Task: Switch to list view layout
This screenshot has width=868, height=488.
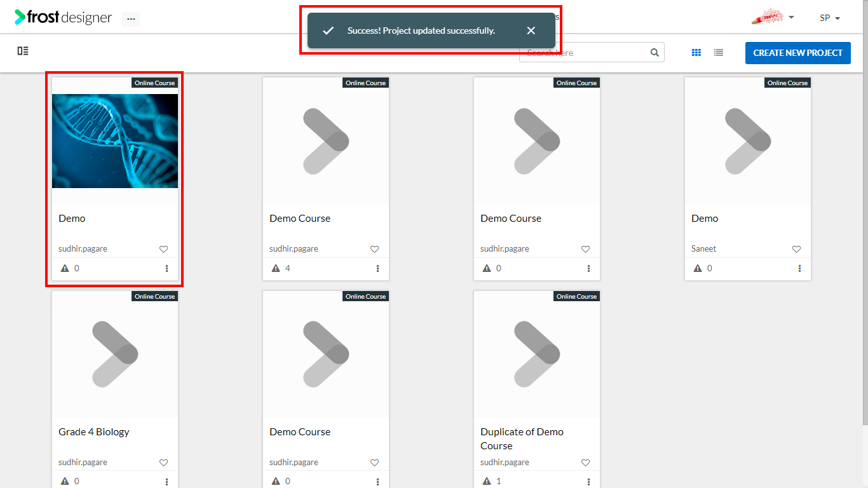Action: point(719,53)
